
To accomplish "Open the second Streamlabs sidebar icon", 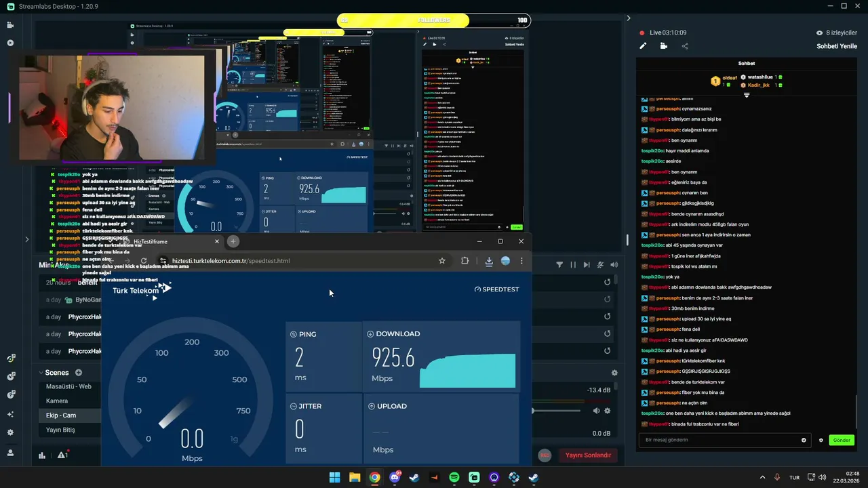I will (x=10, y=43).
